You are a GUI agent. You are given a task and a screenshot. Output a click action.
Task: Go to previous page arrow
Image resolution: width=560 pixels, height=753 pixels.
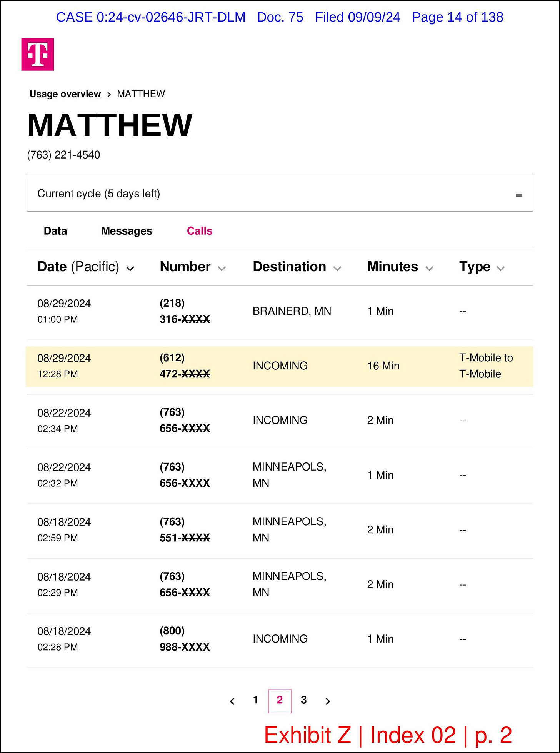pos(232,701)
